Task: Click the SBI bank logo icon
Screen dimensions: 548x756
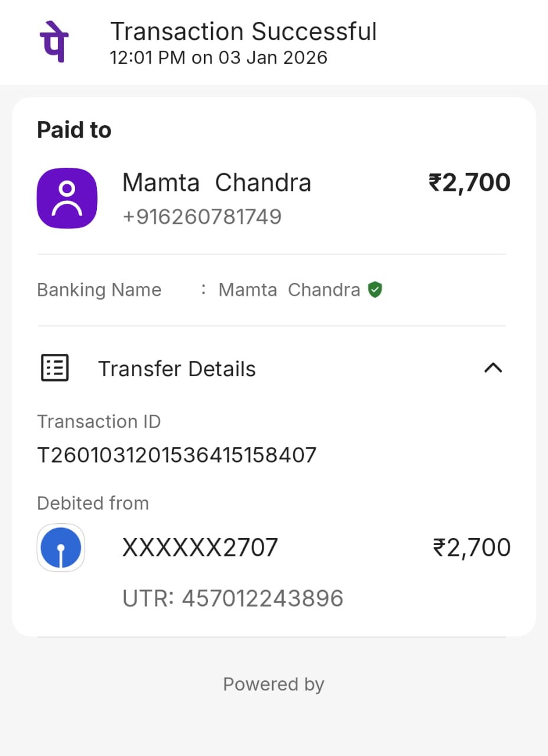Action: [61, 548]
